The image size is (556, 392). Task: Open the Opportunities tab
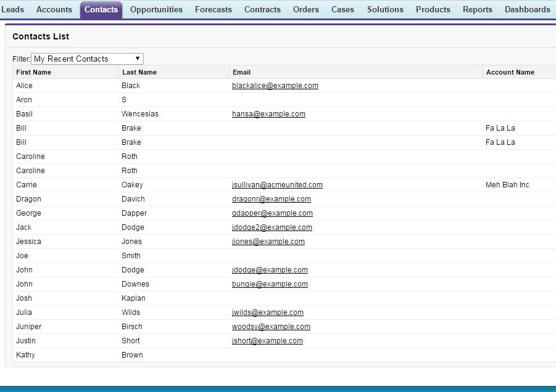pyautogui.click(x=156, y=9)
